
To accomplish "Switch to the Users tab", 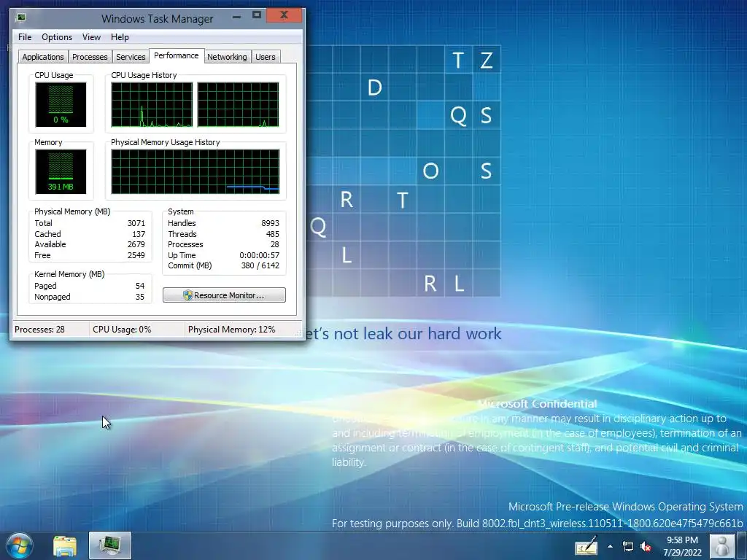I will pyautogui.click(x=266, y=57).
